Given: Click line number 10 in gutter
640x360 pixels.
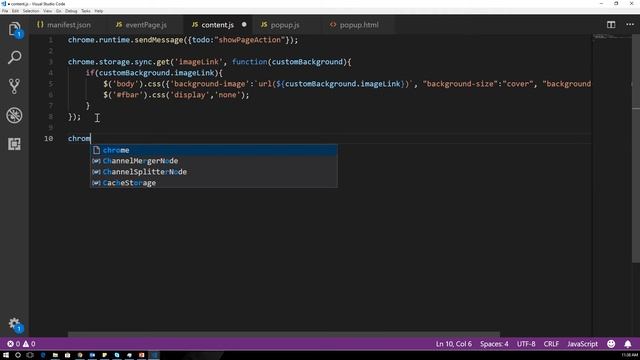Looking at the screenshot, I should click(49, 138).
